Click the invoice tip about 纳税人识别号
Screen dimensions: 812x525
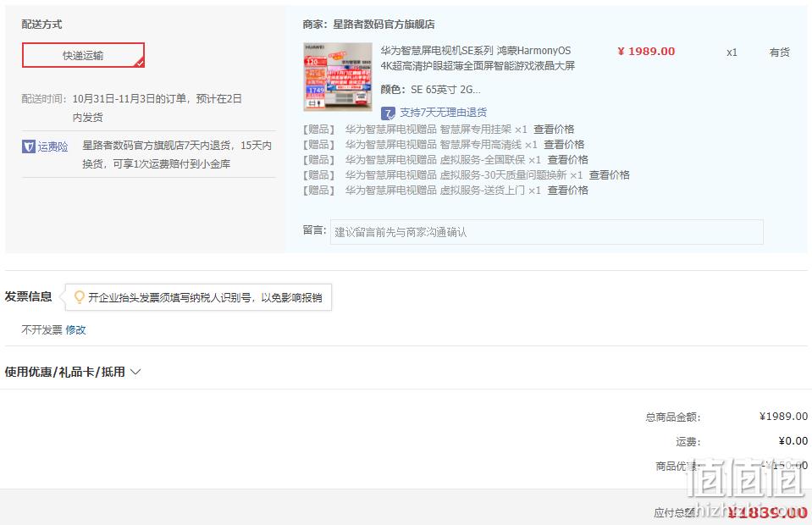(x=205, y=297)
